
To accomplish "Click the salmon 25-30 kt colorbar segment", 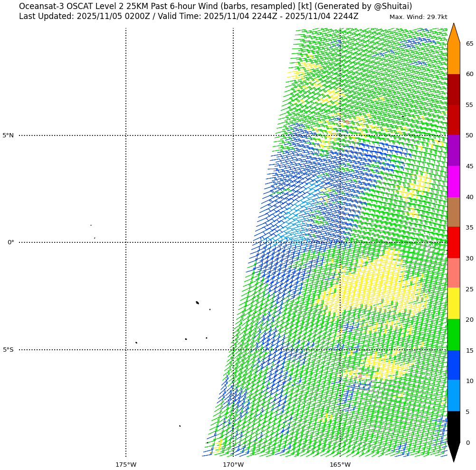I will (x=454, y=273).
